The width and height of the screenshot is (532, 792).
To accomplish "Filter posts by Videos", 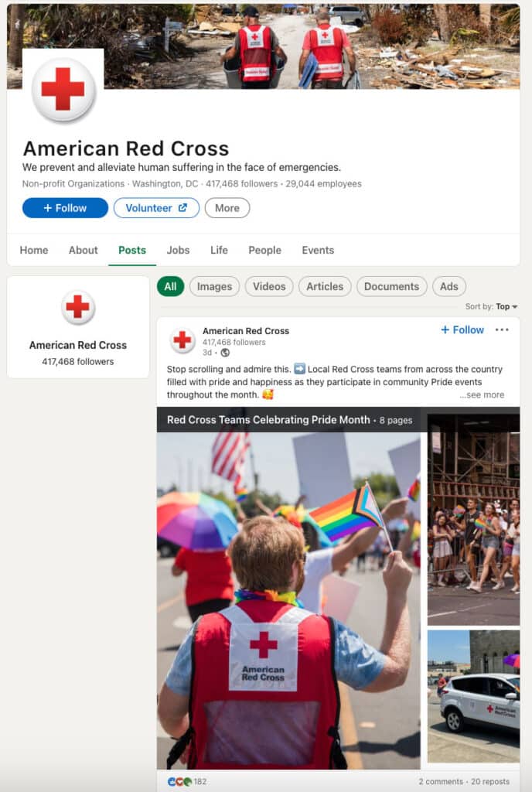I will point(269,286).
